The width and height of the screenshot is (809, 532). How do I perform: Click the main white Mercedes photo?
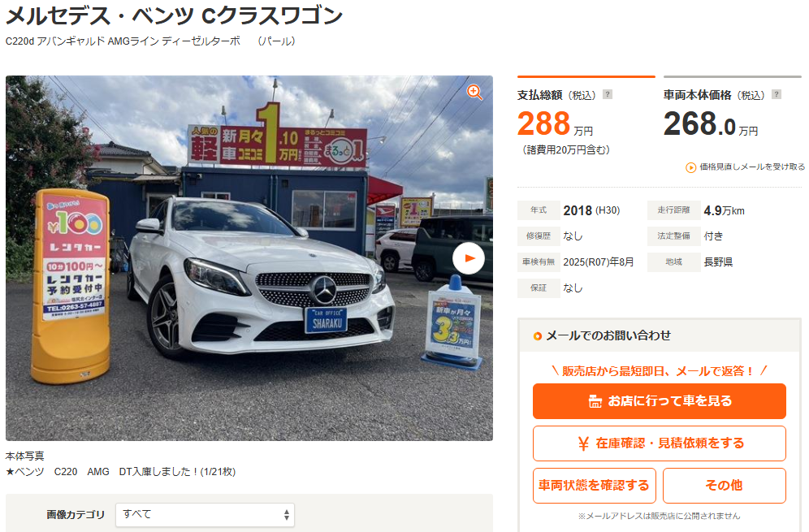249,258
